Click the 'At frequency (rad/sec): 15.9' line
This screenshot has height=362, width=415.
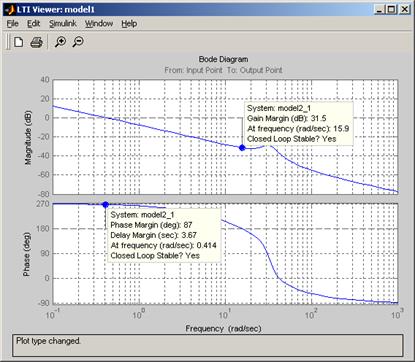pyautogui.click(x=298, y=129)
